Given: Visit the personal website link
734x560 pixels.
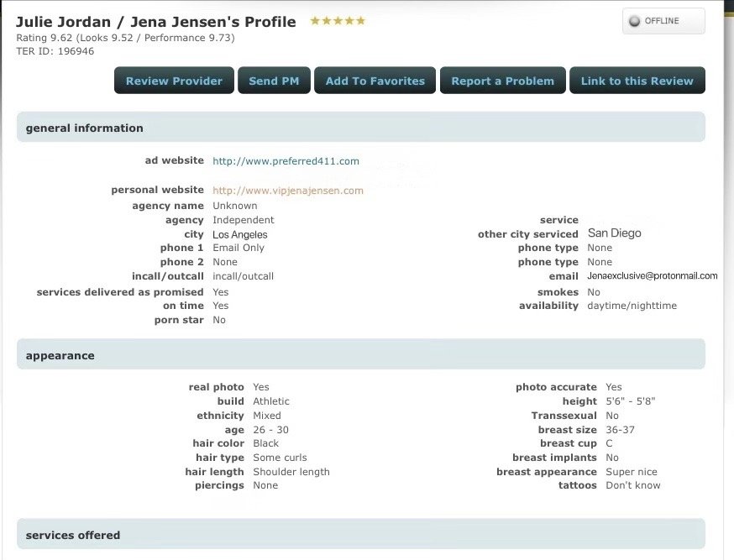Looking at the screenshot, I should tap(287, 191).
